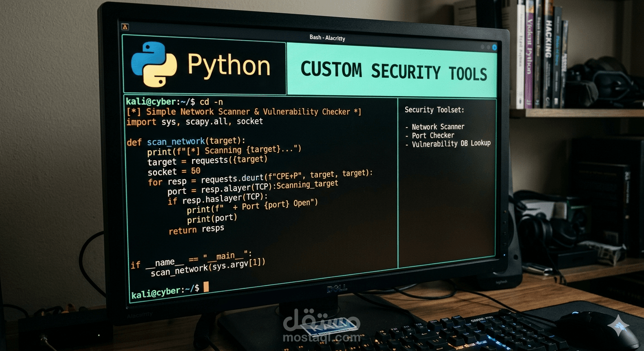Viewport: 644px width, 351px height.
Task: Click the orange Alacritty lambda icon
Action: tap(125, 27)
